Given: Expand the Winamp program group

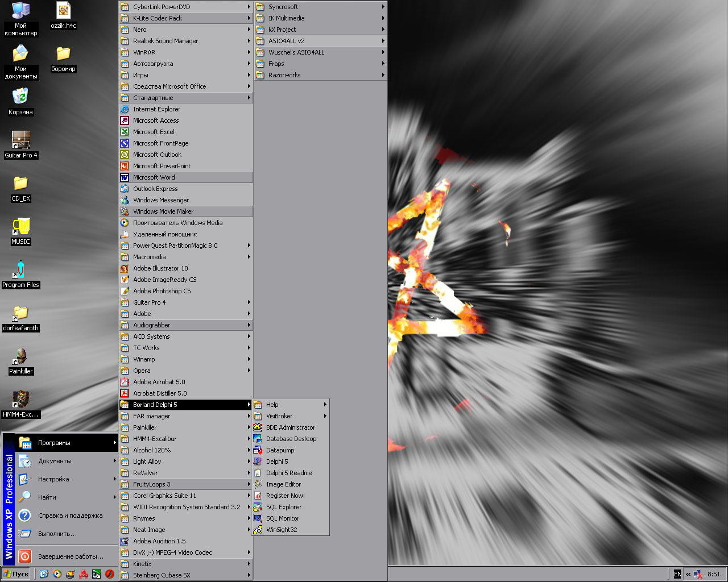Looking at the screenshot, I should pyautogui.click(x=186, y=359).
